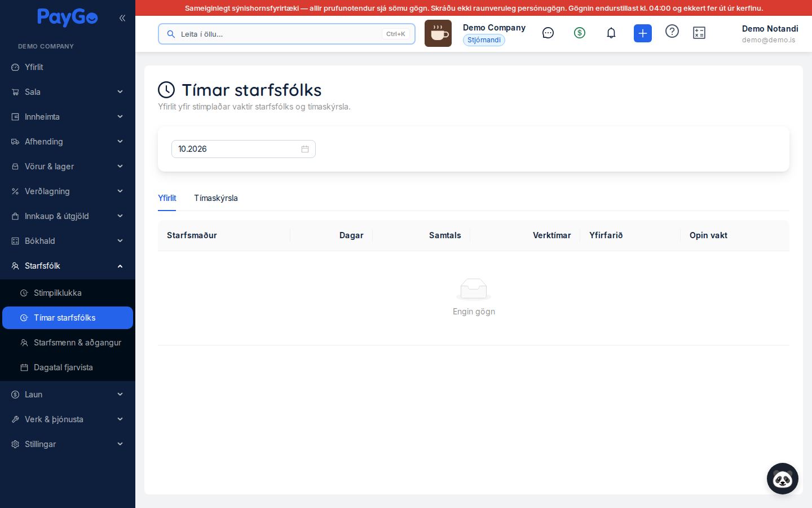Expand the Laun menu
The image size is (812, 508).
point(68,395)
